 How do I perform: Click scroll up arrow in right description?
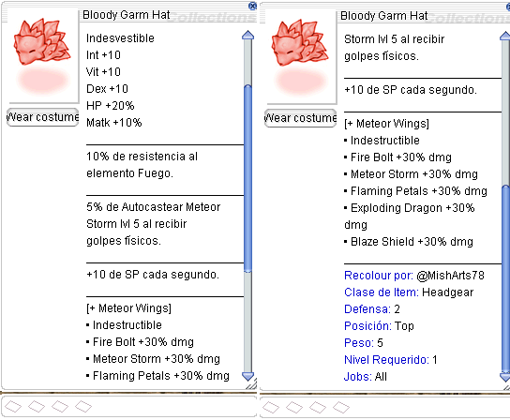pos(505,37)
